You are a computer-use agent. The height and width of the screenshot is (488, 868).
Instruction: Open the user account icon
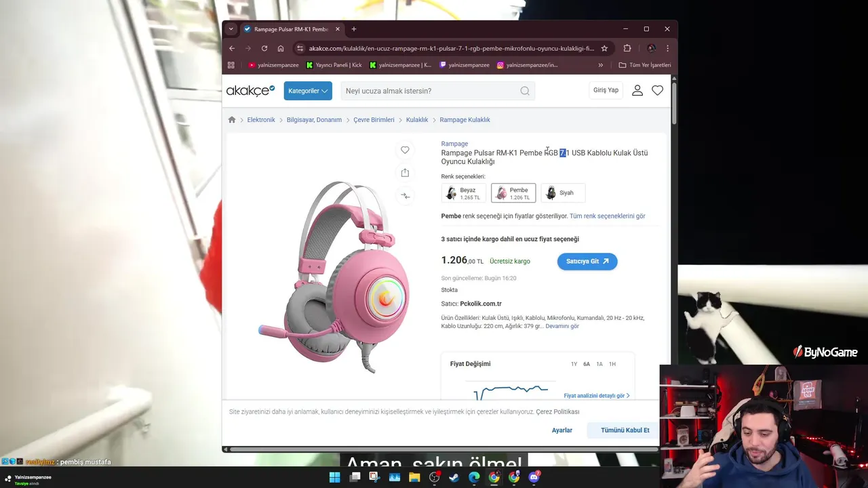coord(637,90)
